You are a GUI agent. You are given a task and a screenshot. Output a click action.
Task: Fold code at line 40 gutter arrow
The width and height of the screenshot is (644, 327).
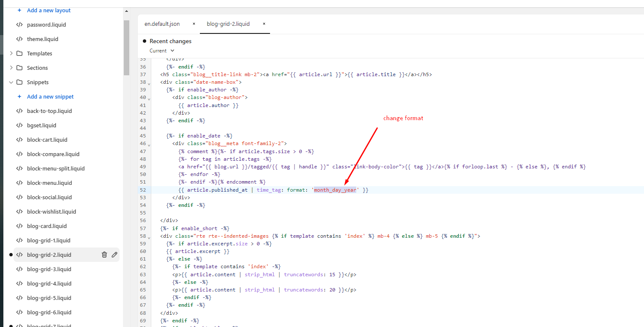tap(149, 99)
